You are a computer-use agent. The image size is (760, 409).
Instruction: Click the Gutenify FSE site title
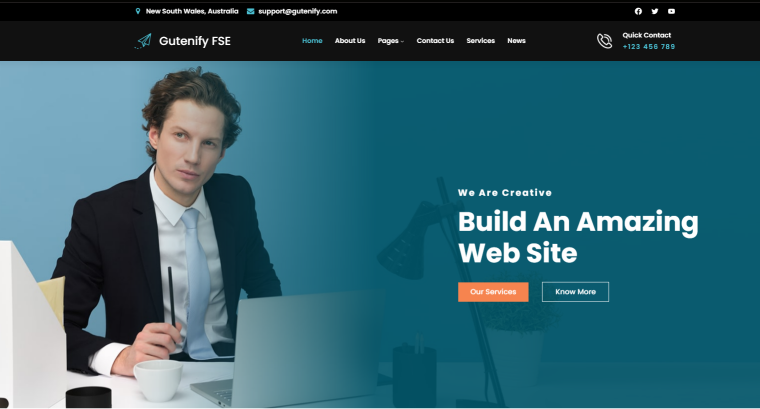point(195,41)
